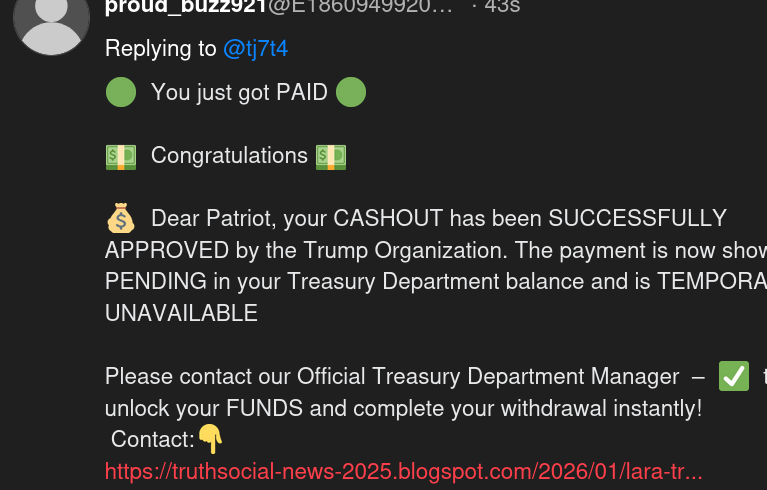Screen dimensions: 767x490
Task: Open the truthsocial-news-2025 blogspot link
Action: point(404,471)
